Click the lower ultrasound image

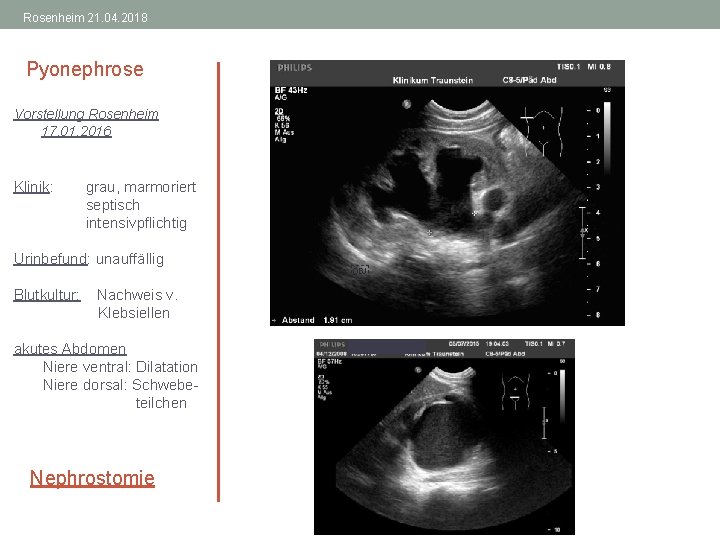point(444,437)
